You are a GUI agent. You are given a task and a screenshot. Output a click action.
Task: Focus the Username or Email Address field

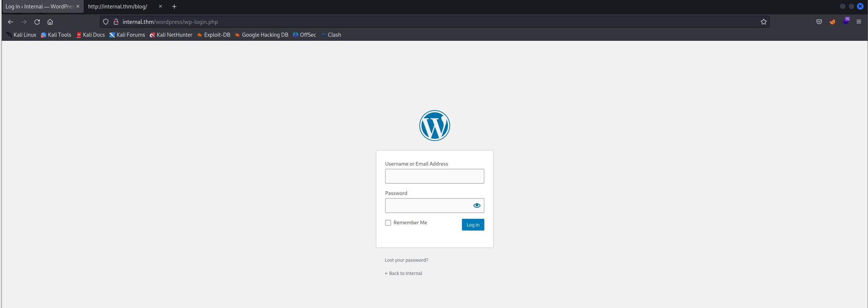434,176
